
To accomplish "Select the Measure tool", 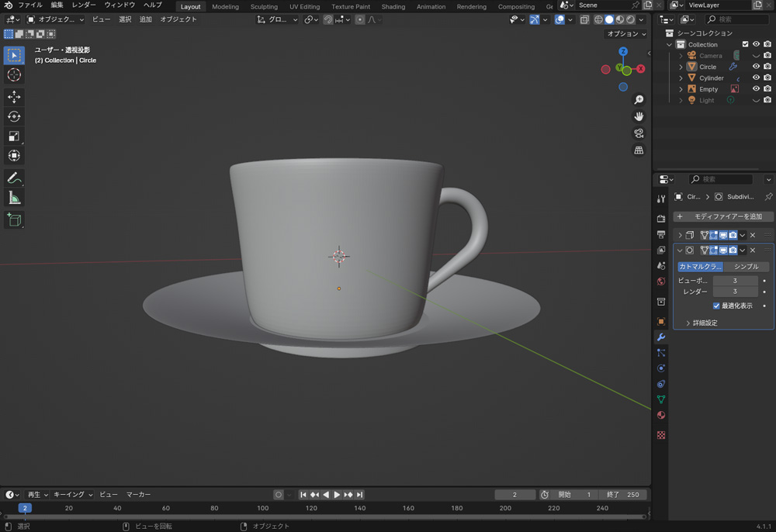I will 14,199.
